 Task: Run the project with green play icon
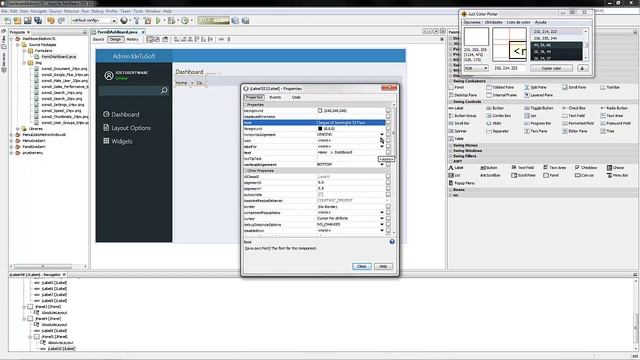click(158, 20)
